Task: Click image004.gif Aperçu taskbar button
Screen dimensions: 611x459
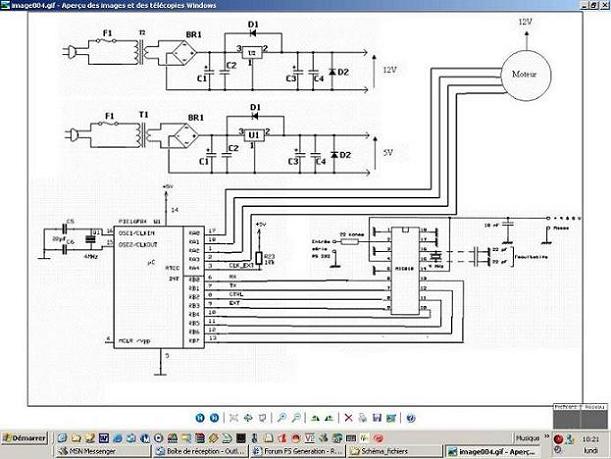Action: 492,452
